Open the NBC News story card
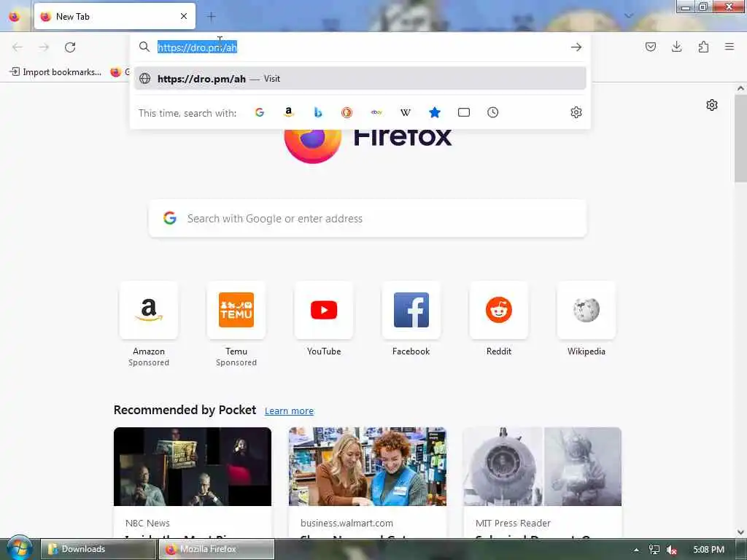The width and height of the screenshot is (747, 560). pyautogui.click(x=193, y=483)
